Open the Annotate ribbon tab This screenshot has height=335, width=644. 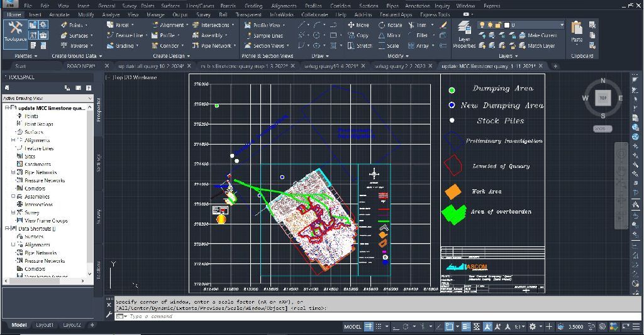pos(59,14)
